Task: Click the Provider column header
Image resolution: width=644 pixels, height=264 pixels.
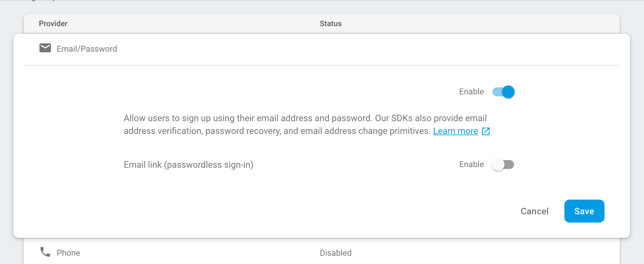Action: [53, 24]
